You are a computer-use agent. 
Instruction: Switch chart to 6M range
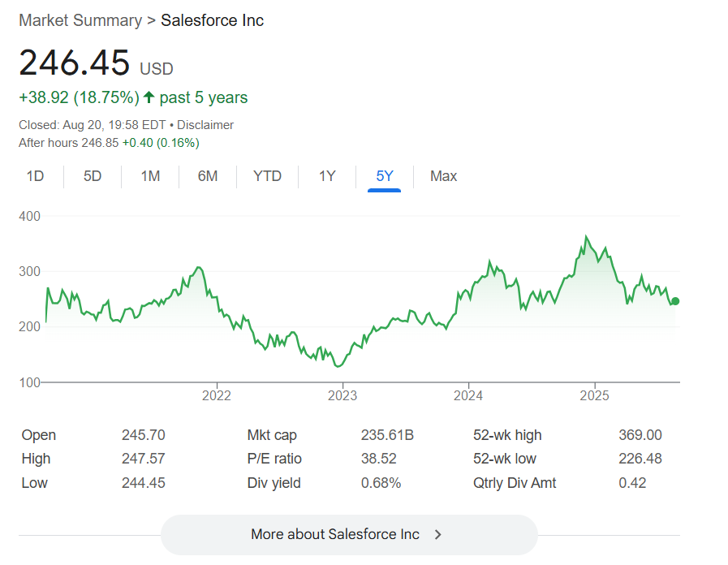click(208, 176)
